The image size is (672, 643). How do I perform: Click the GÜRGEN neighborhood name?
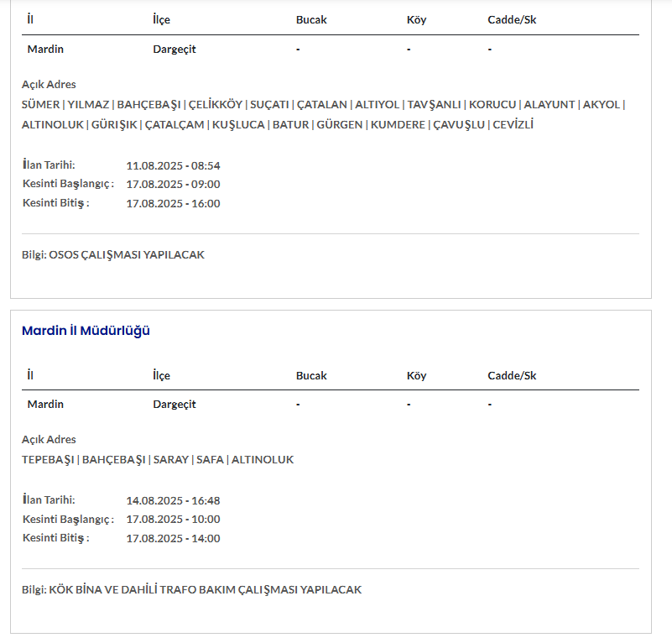[x=340, y=125]
